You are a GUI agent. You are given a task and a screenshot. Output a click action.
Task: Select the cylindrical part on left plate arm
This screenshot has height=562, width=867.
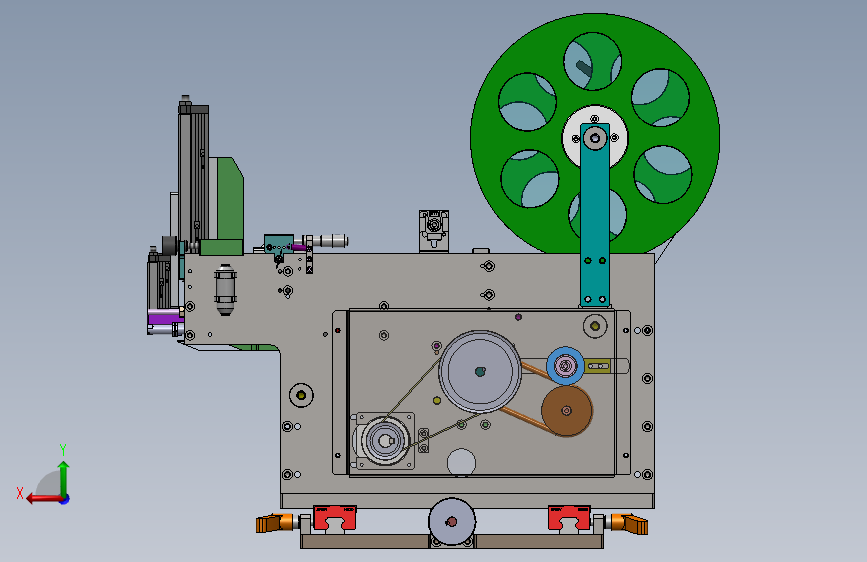225,290
